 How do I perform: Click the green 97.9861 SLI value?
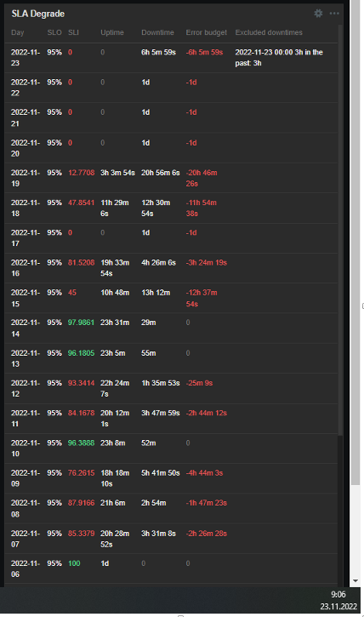[81, 323]
